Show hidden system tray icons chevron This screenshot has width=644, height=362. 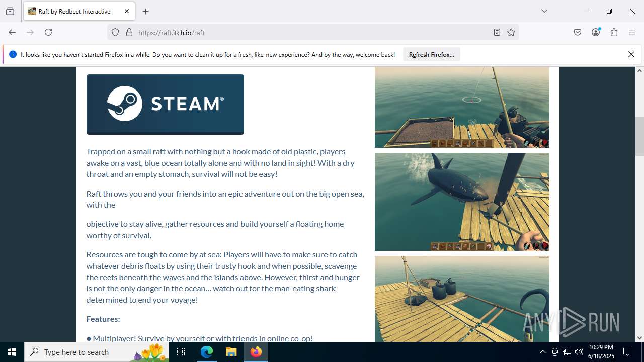[x=542, y=352]
